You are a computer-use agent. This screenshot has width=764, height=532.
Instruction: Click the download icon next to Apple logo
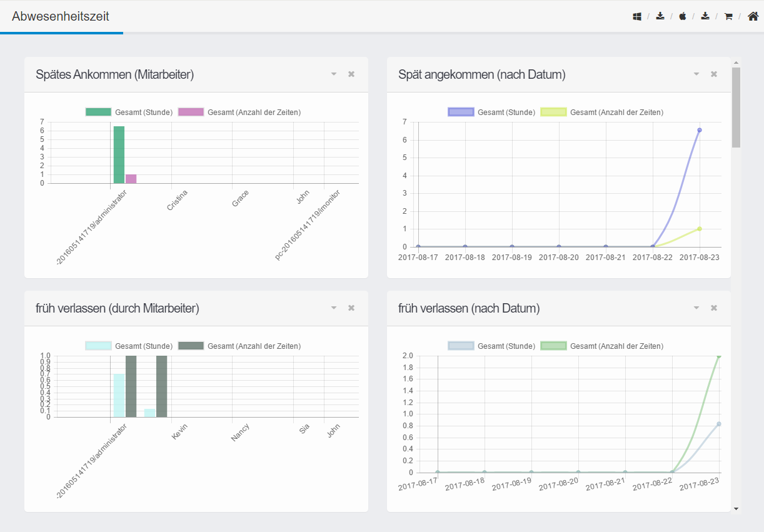[705, 16]
